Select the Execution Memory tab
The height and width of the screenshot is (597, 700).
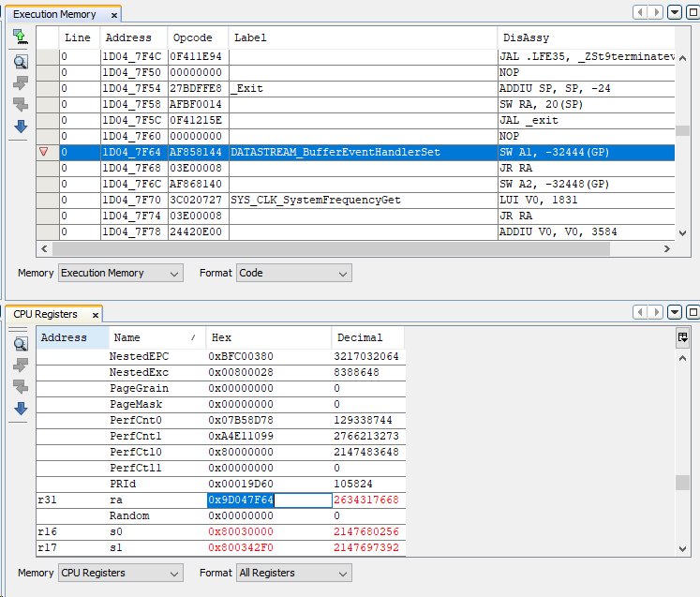coord(54,15)
